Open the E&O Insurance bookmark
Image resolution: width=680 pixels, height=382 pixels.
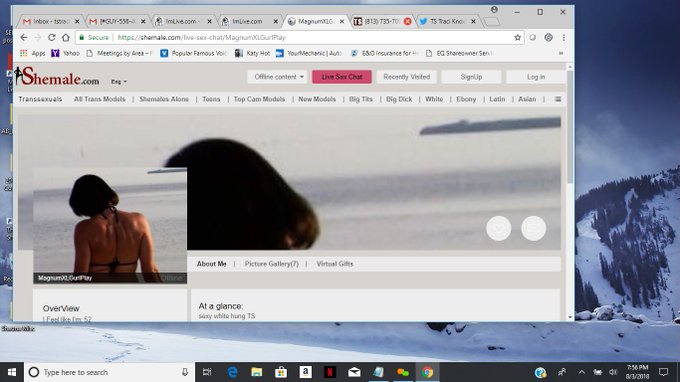(384, 53)
